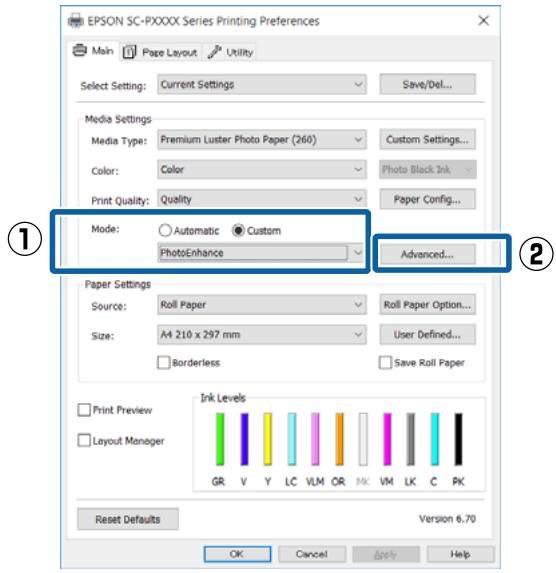Click the Roll Paper Option... button

coord(427,305)
